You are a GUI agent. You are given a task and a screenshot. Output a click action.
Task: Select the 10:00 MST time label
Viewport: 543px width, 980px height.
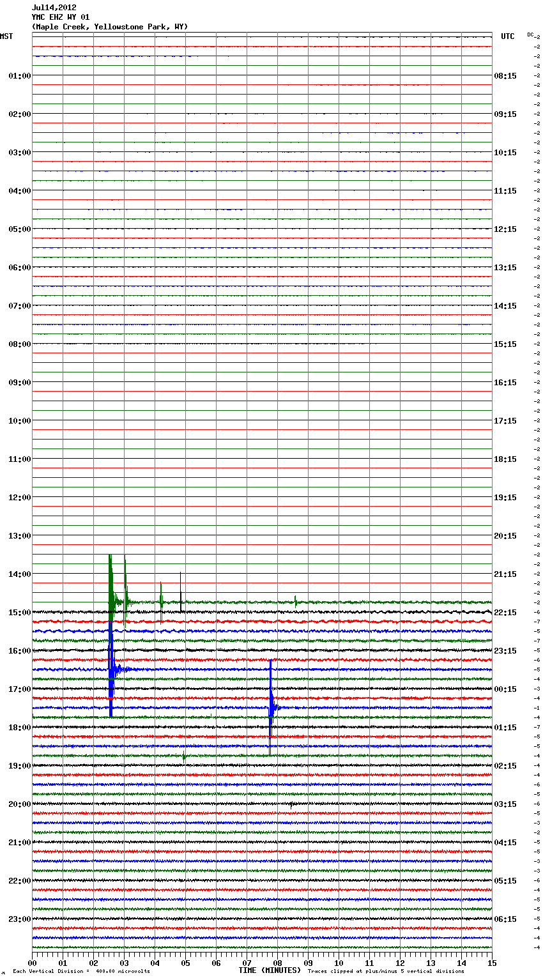pyautogui.click(x=20, y=421)
